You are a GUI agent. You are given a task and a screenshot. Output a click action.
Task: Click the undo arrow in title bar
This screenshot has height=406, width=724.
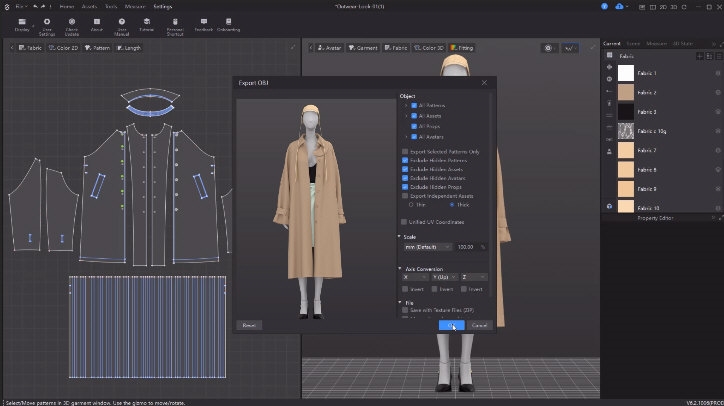click(x=36, y=6)
